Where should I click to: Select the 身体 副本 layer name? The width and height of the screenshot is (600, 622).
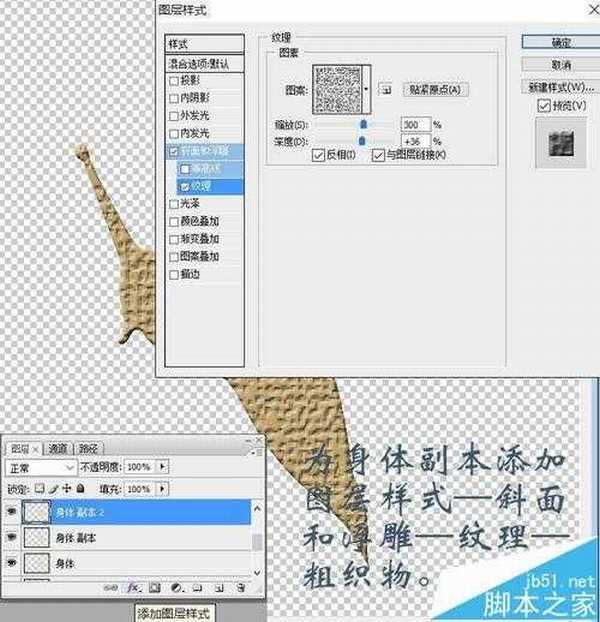pos(76,538)
